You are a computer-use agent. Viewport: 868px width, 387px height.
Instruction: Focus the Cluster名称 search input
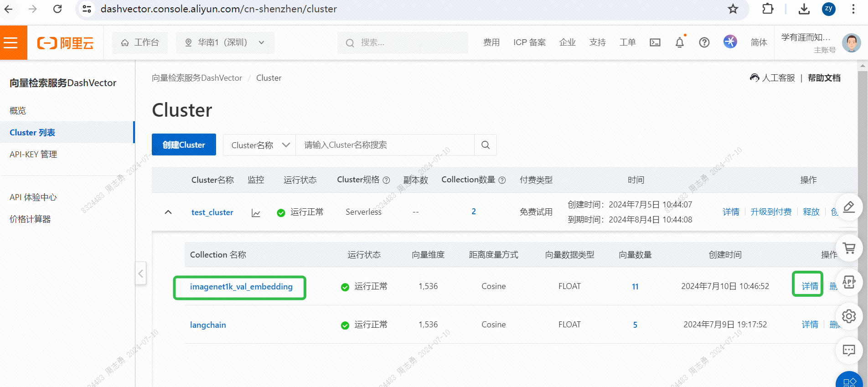385,145
